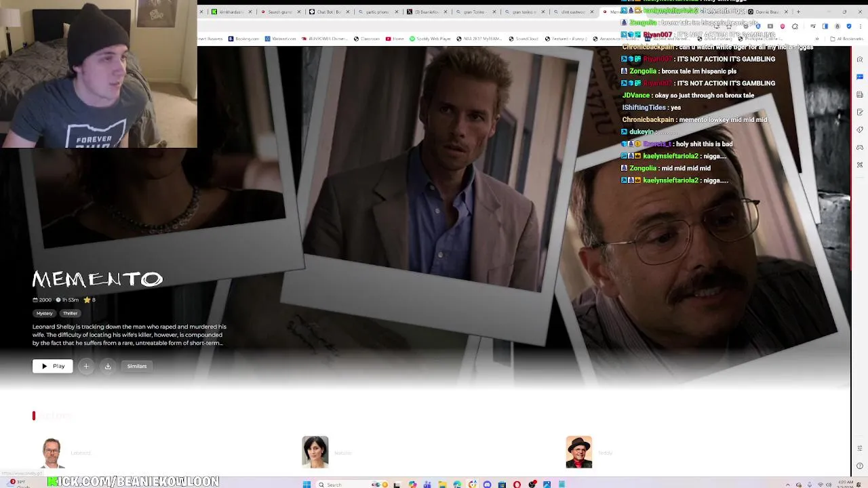This screenshot has width=868, height=488.
Task: Open File Explorer from the taskbar
Action: pyautogui.click(x=442, y=485)
